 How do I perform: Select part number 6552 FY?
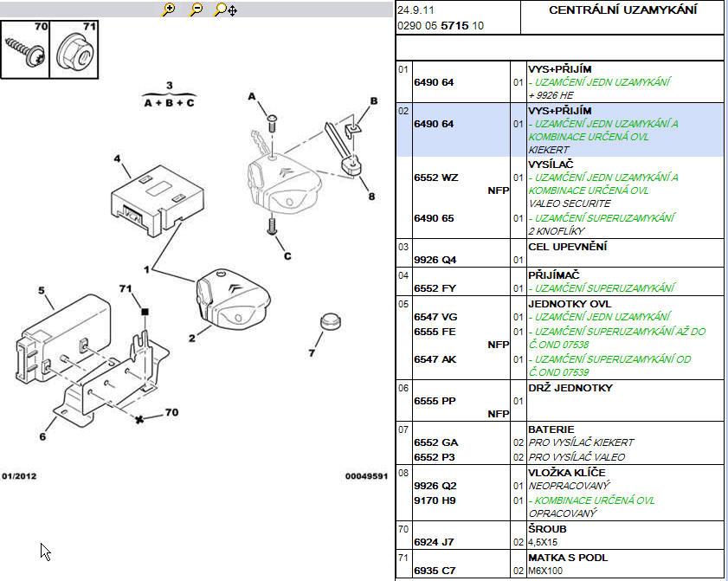[x=435, y=288]
